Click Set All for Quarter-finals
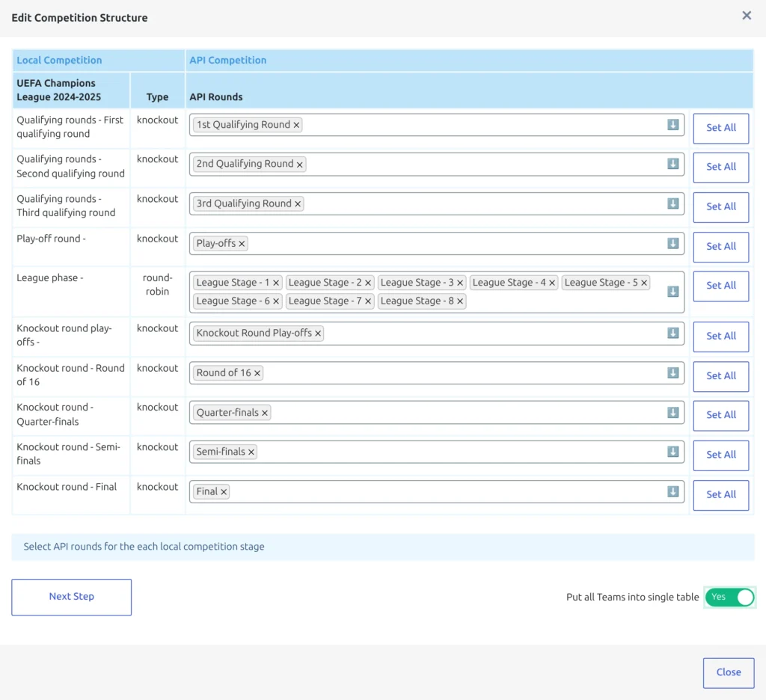 coord(720,415)
